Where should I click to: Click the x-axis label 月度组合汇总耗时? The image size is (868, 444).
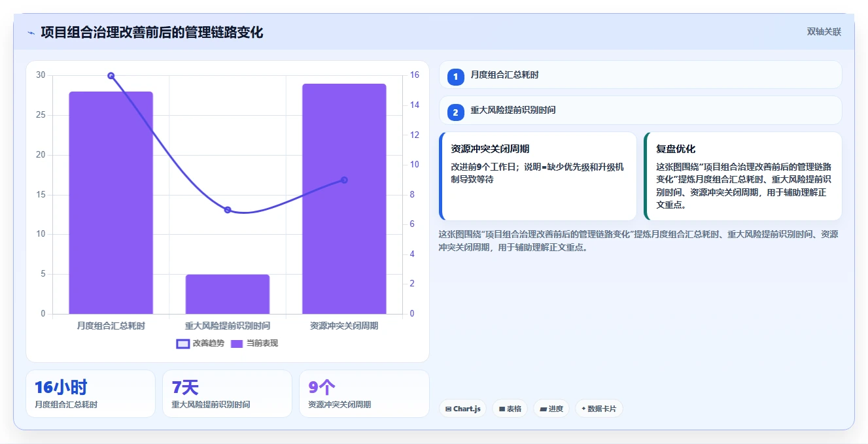click(x=111, y=326)
